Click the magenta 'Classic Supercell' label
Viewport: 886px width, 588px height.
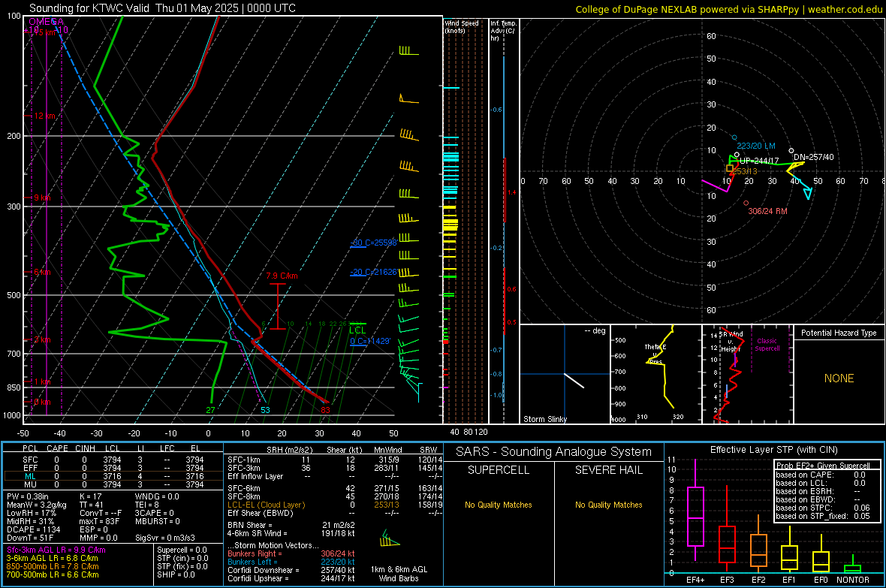click(767, 345)
